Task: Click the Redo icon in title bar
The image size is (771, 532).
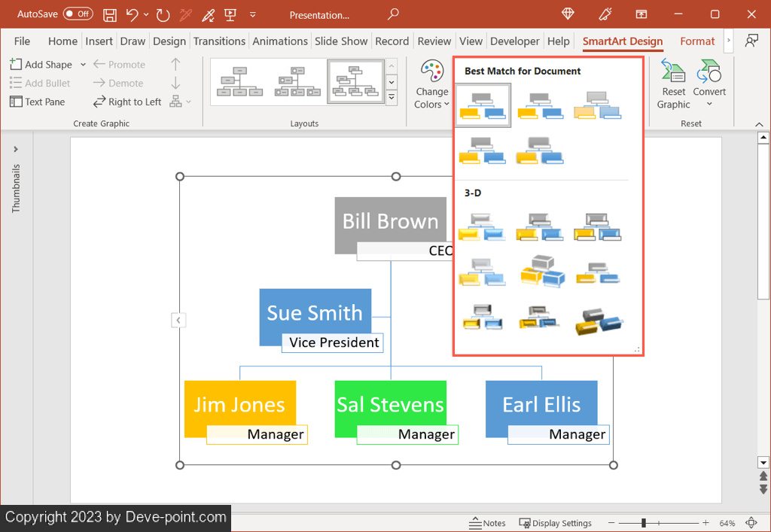Action: point(163,14)
